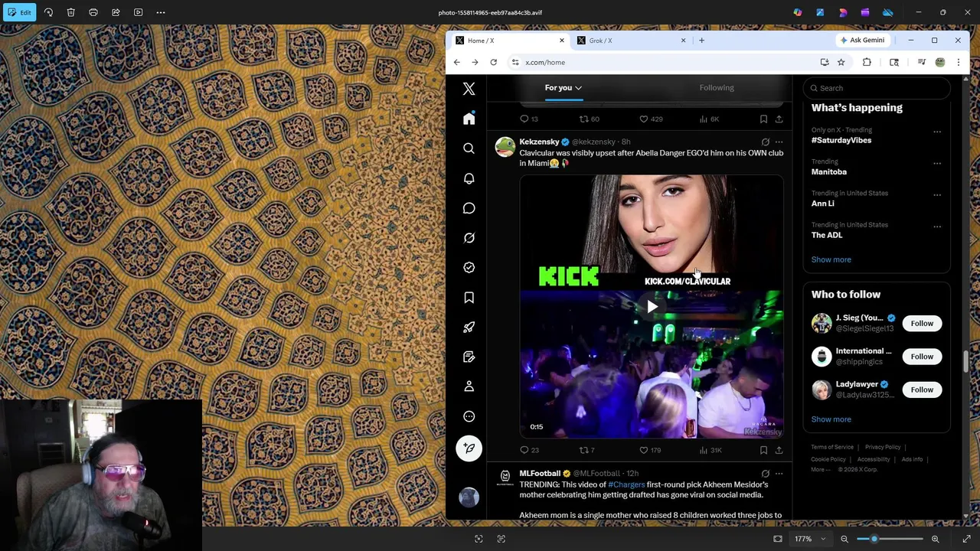980x551 pixels.
Task: Go to Home in X sidebar
Action: pos(469,119)
